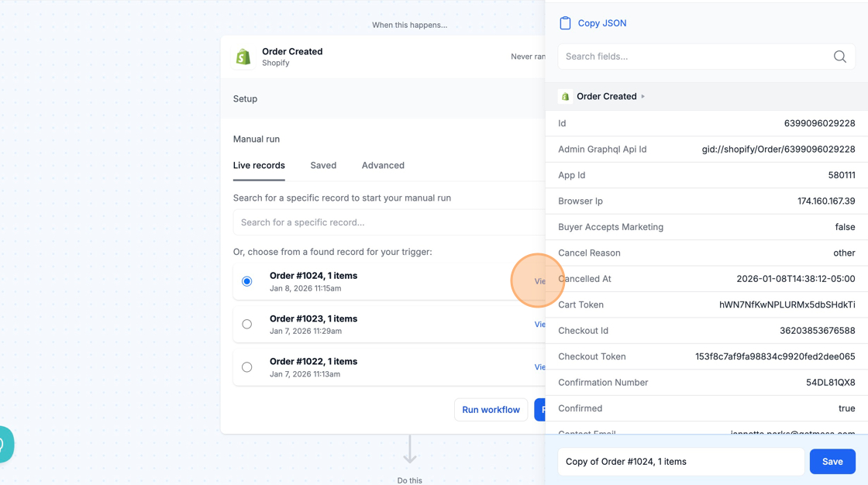
Task: Switch to the Saved tab
Action: [323, 165]
